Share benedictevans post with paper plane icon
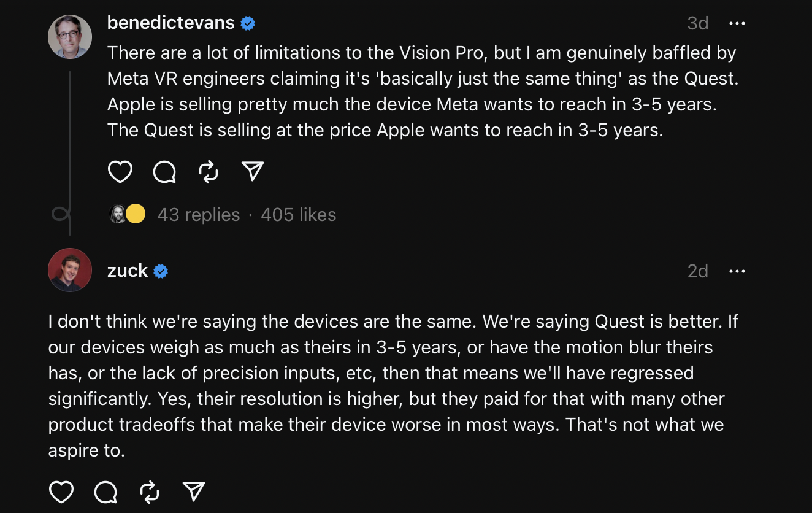This screenshot has height=513, width=812. pyautogui.click(x=253, y=172)
